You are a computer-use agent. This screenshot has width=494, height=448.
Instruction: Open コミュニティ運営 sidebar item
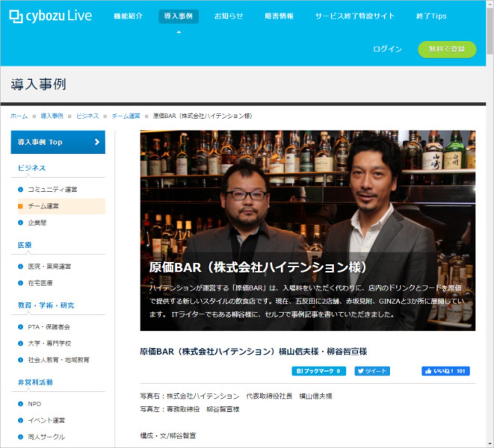52,190
